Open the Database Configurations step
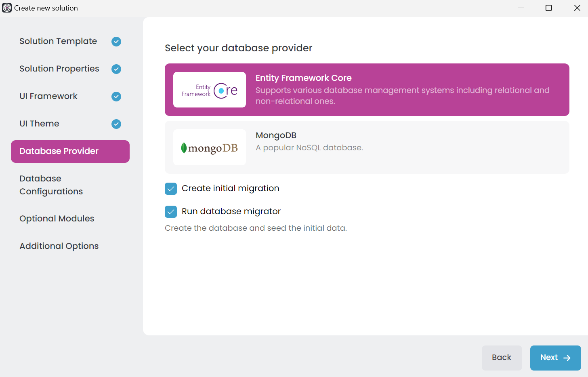588x377 pixels. [70, 185]
